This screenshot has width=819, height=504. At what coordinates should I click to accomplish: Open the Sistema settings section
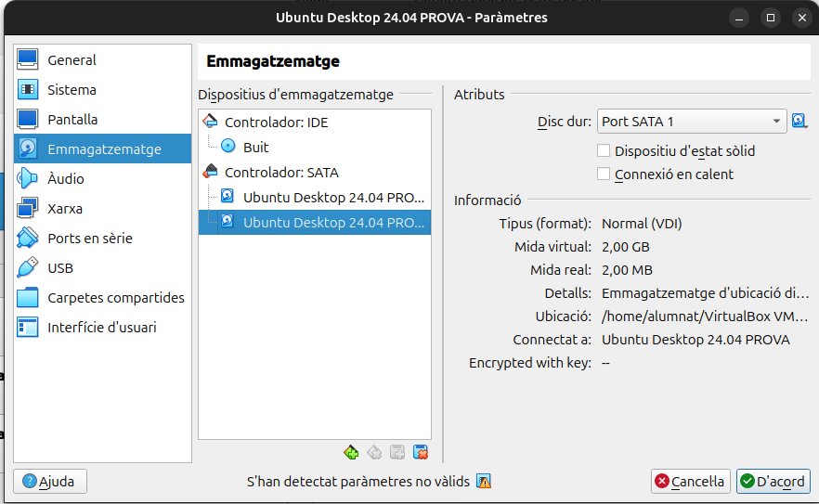pos(71,90)
